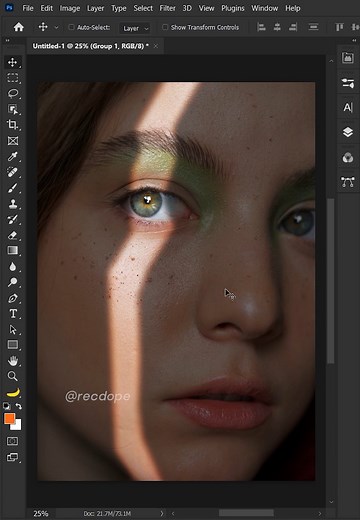Select the Rectangular Marquee tool
360x520 pixels.
click(x=13, y=78)
